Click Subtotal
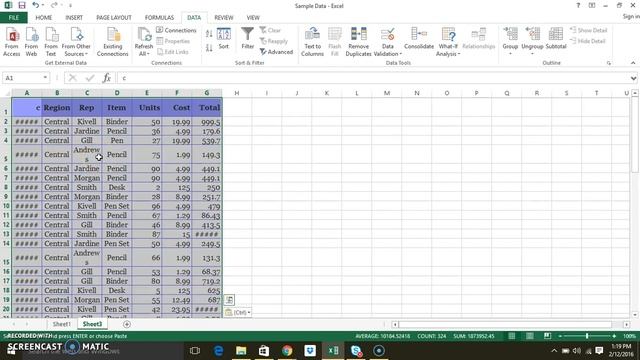 coord(556,39)
